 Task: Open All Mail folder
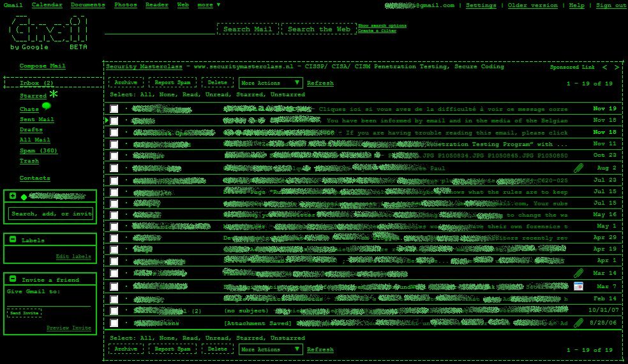(x=35, y=140)
